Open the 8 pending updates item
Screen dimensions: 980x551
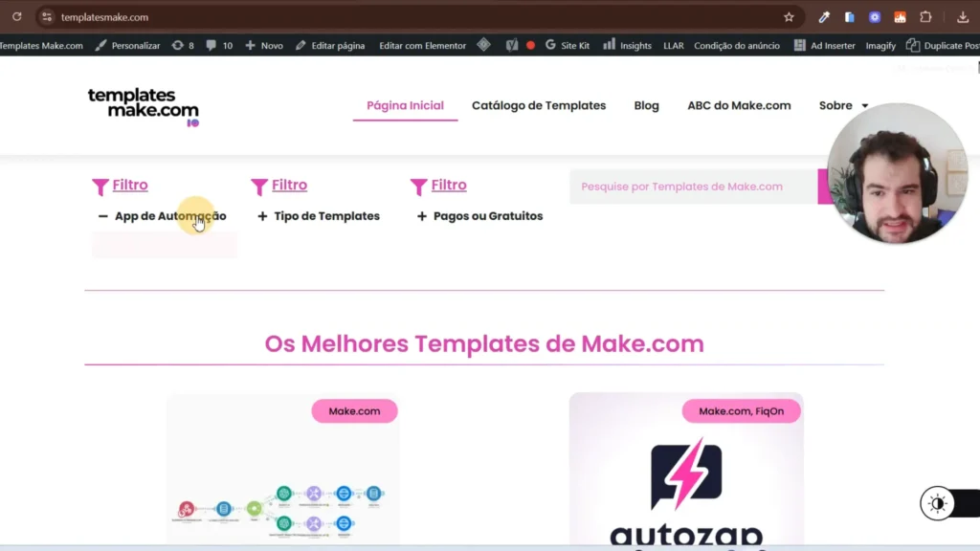pyautogui.click(x=183, y=46)
